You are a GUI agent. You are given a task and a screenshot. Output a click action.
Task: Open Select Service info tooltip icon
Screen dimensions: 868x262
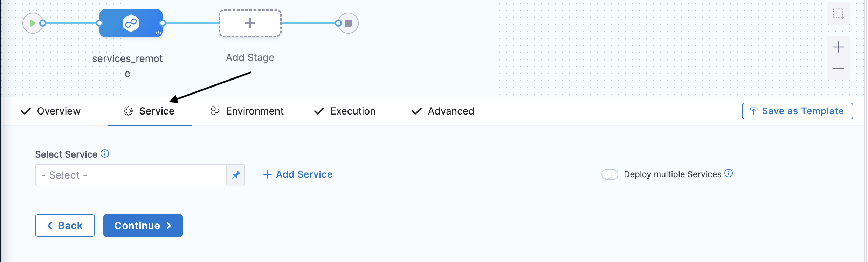coord(105,153)
